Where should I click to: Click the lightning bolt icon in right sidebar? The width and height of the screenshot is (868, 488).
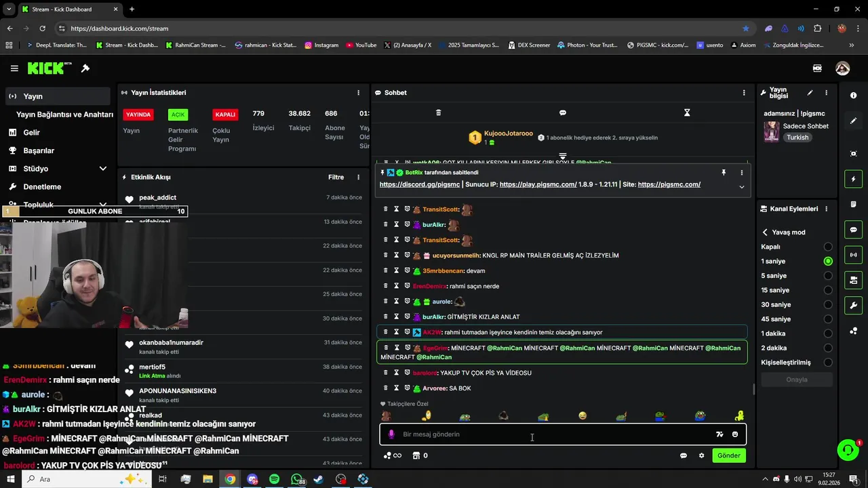pyautogui.click(x=853, y=179)
